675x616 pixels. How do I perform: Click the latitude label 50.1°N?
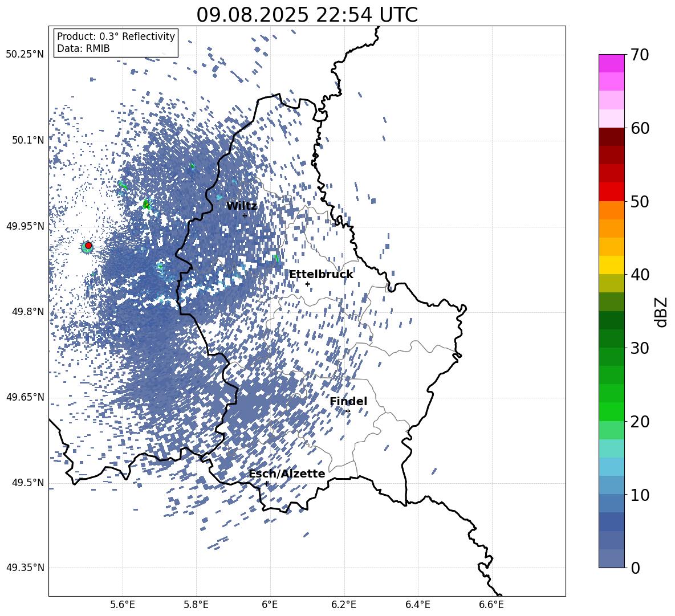tap(27, 140)
